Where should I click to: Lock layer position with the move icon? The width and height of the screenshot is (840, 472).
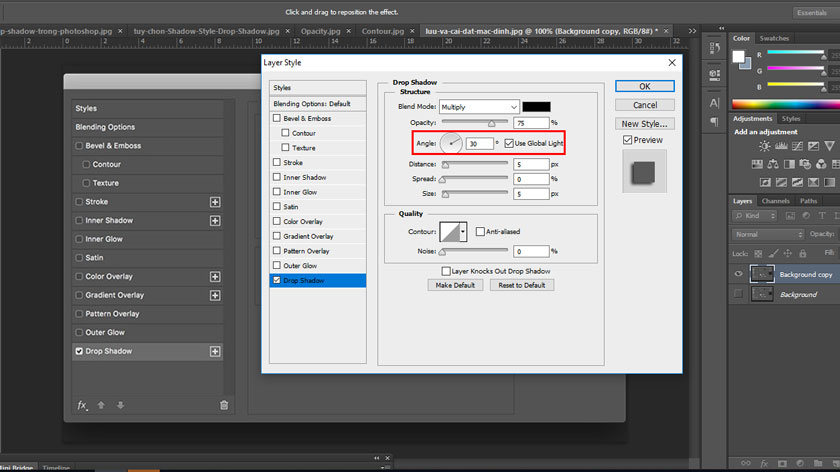tap(788, 253)
